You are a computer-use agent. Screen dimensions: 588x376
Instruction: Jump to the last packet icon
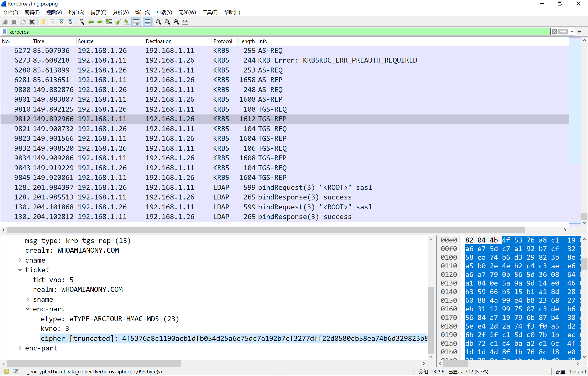pyautogui.click(x=127, y=22)
